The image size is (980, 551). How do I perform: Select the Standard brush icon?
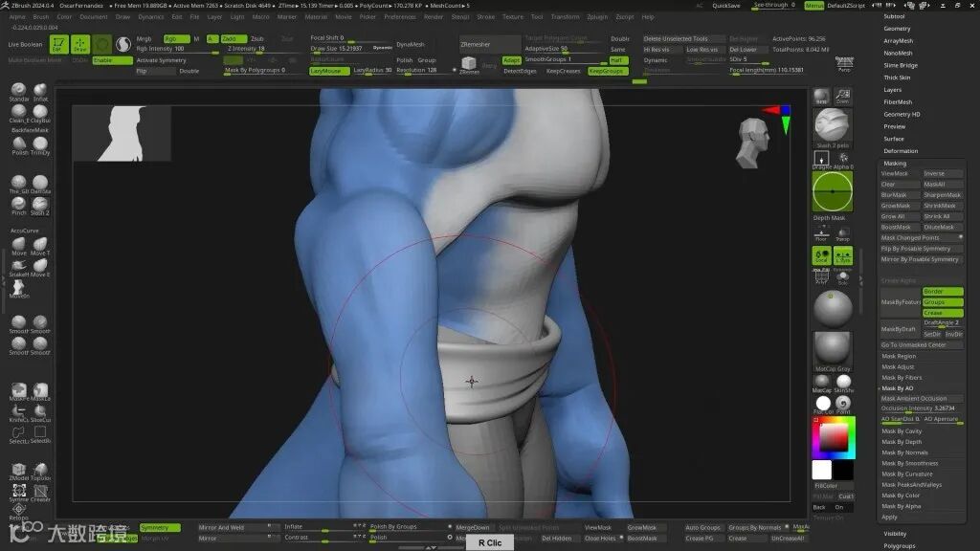point(19,91)
